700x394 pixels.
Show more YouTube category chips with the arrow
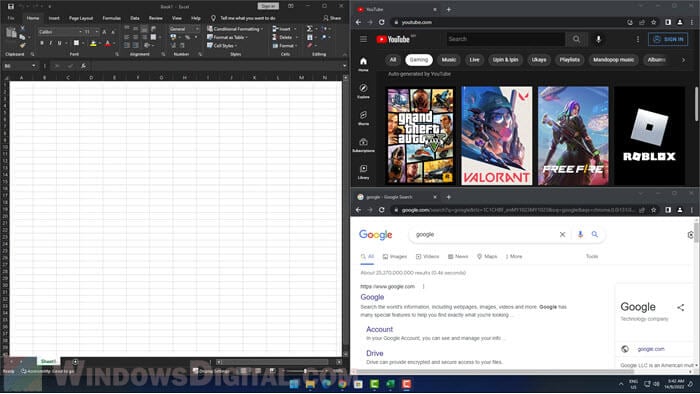[683, 60]
